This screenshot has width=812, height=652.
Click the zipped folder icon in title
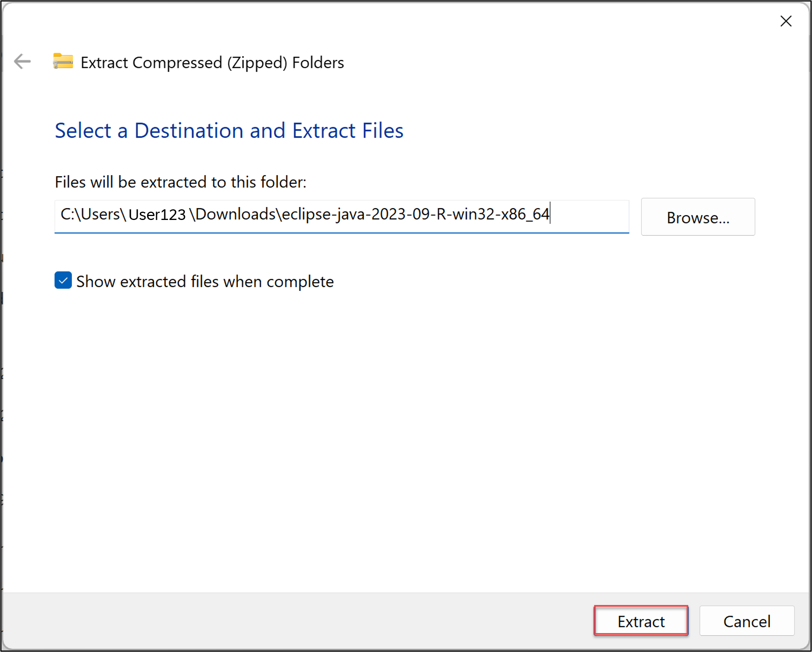[63, 61]
